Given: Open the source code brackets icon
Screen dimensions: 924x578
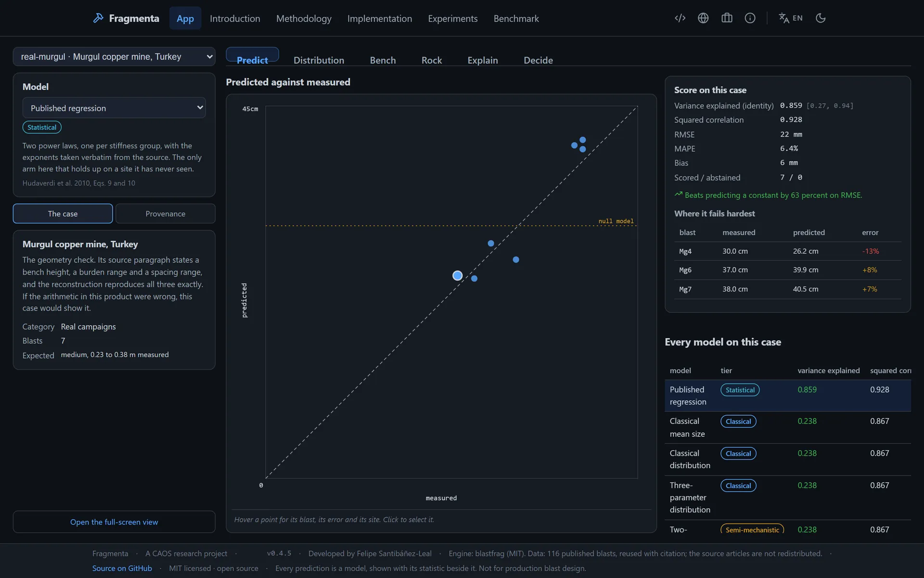Looking at the screenshot, I should 680,18.
